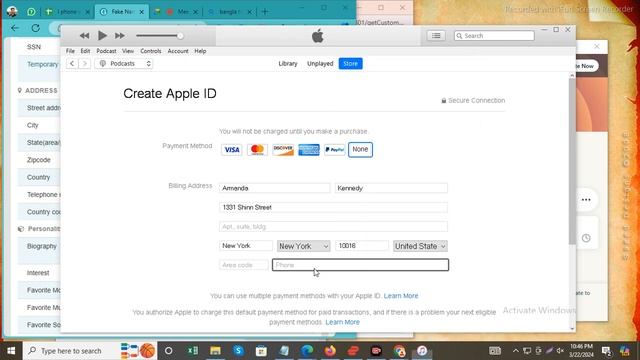
Task: Click the iTunes vertical scrollbar
Action: pyautogui.click(x=572, y=161)
